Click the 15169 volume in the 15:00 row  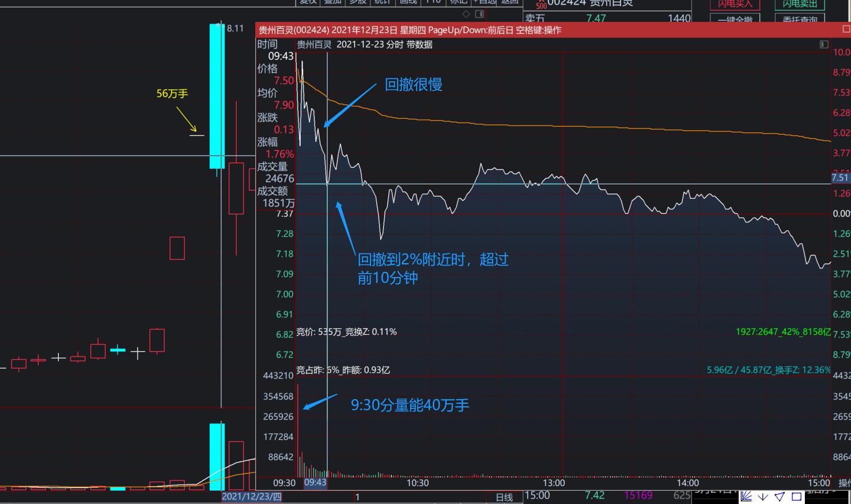[x=638, y=495]
